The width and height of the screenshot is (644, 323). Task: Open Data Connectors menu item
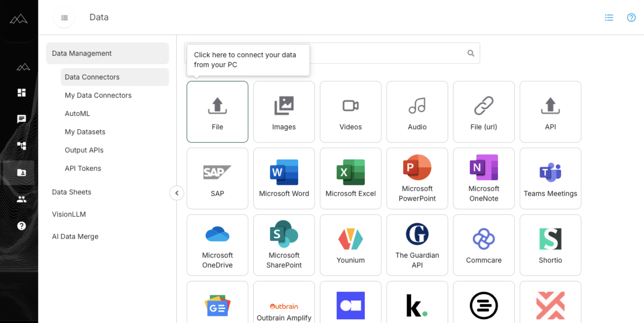(x=115, y=77)
